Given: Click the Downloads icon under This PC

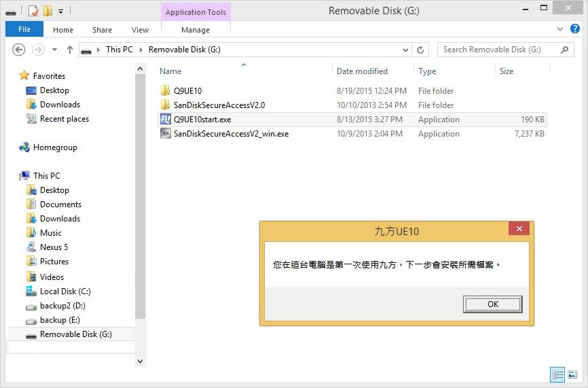Looking at the screenshot, I should coord(31,218).
